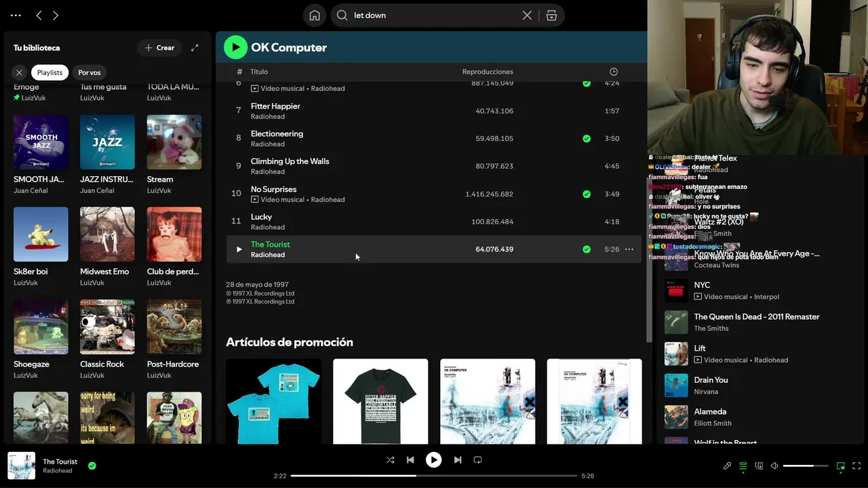Go back with the left arrow
The image size is (868, 488).
pos(39,15)
